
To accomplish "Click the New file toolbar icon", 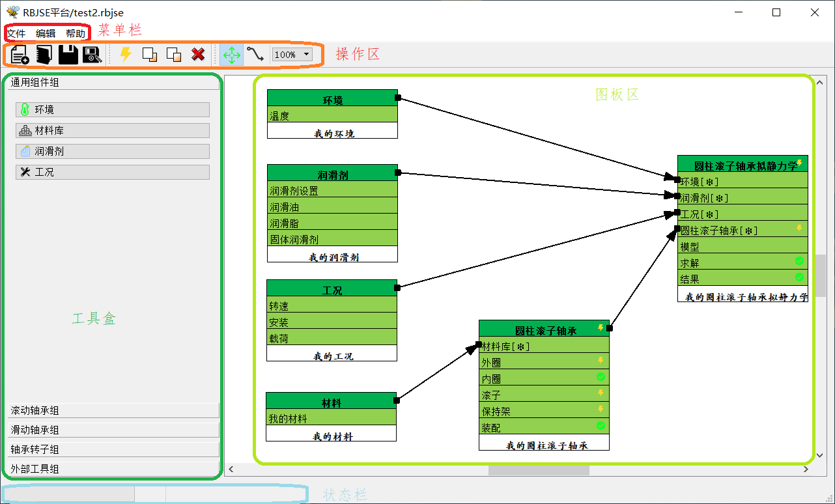I will point(20,55).
